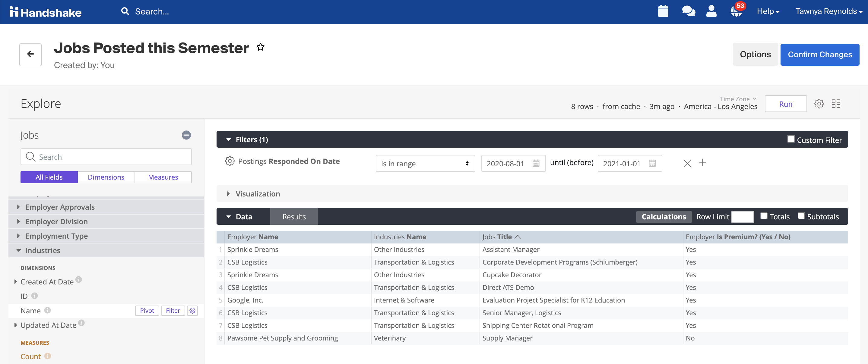Collapse the Filters (1) section
Viewport: 868px width, 364px height.
tap(228, 140)
